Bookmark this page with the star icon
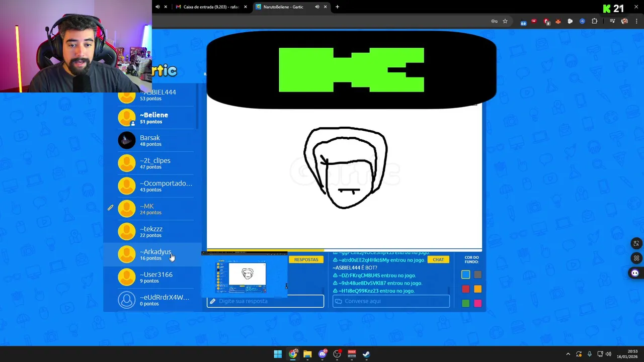The width and height of the screenshot is (644, 362). coord(505,21)
